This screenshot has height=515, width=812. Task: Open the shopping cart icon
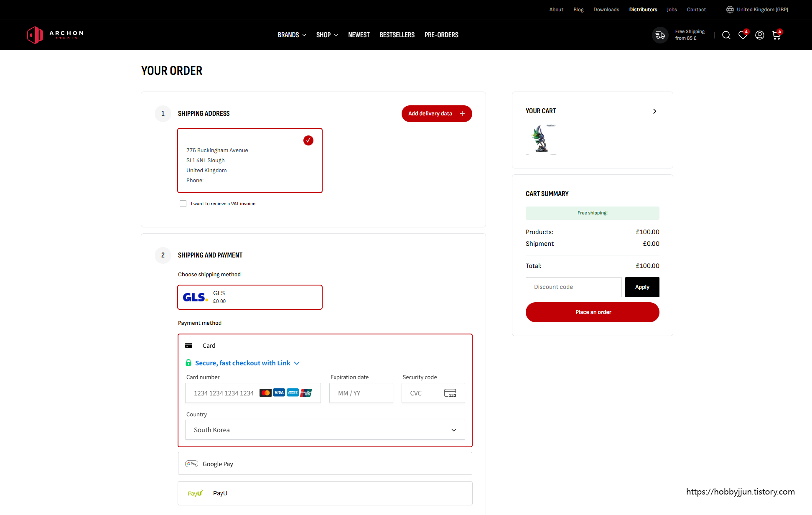[776, 35]
